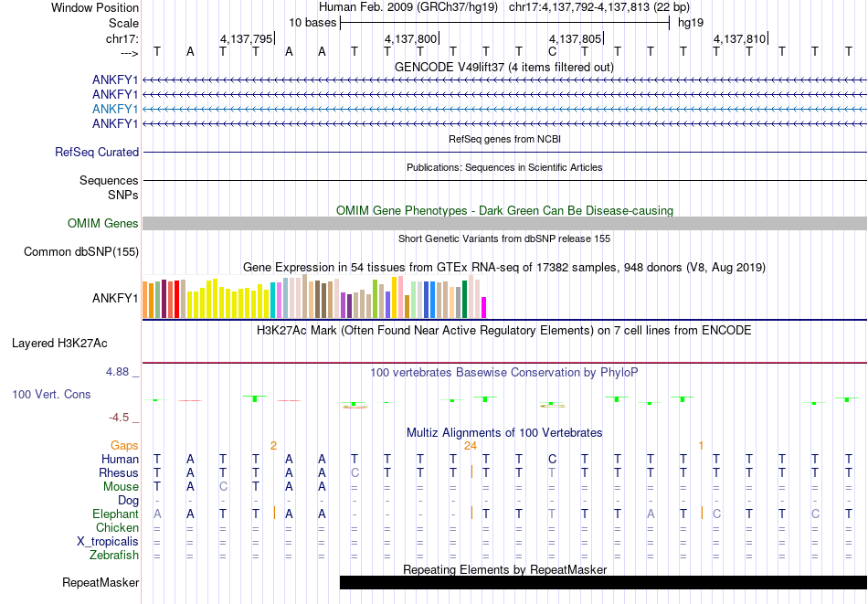Open the RepeatMasker track label

101,582
